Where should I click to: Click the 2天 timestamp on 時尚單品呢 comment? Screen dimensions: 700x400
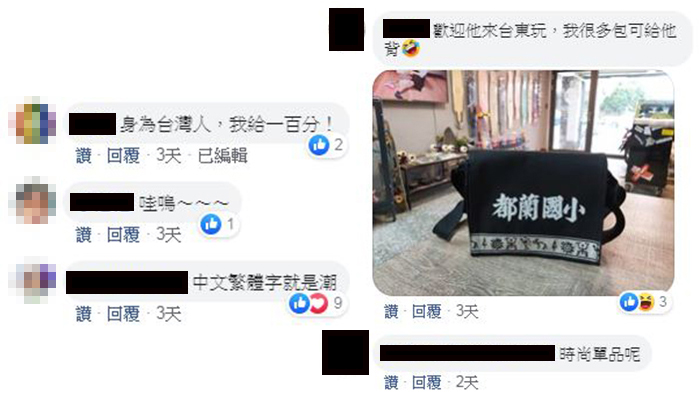(467, 383)
